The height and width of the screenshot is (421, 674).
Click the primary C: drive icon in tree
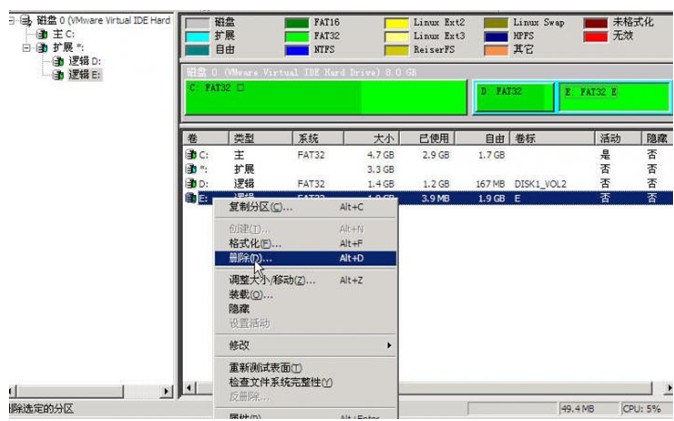[x=42, y=34]
